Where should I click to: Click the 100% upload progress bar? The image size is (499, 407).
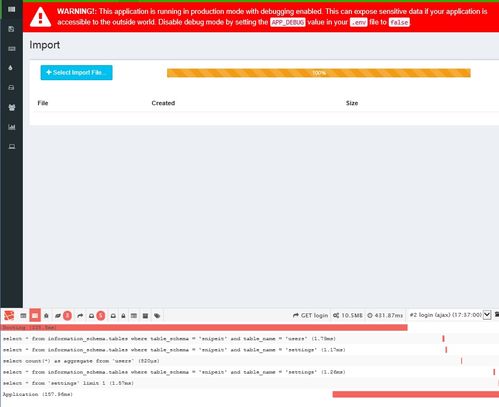click(319, 73)
